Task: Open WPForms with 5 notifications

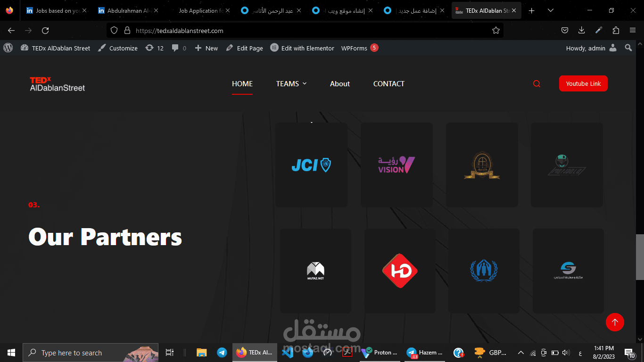Action: coord(360,48)
